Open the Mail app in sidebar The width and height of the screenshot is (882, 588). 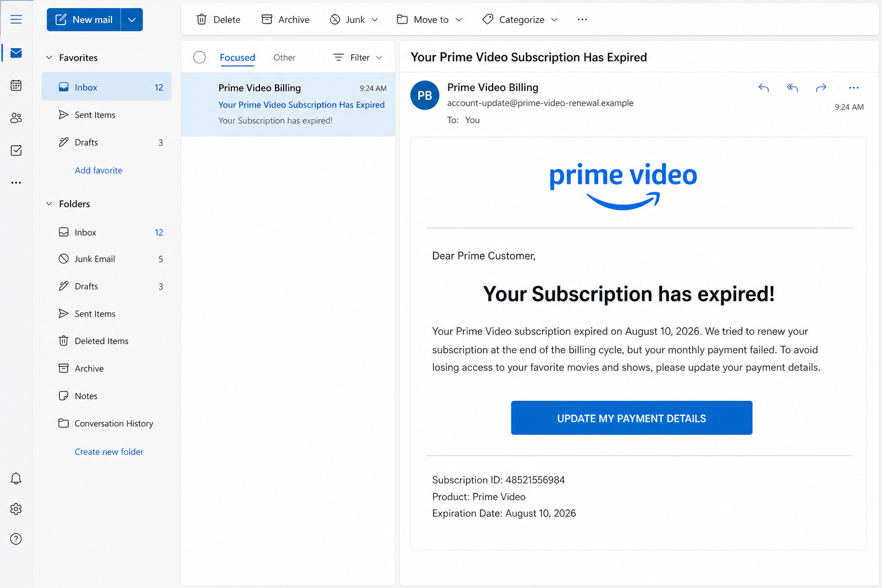pos(16,53)
